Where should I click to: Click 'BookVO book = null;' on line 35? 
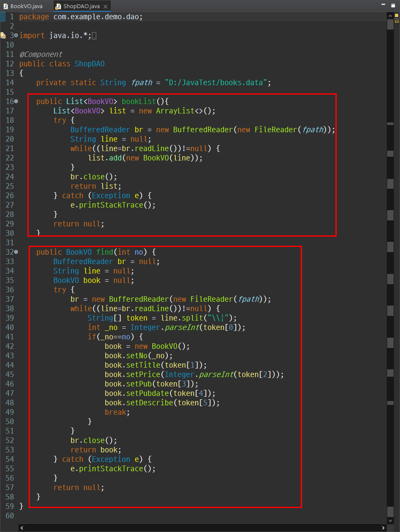94,280
